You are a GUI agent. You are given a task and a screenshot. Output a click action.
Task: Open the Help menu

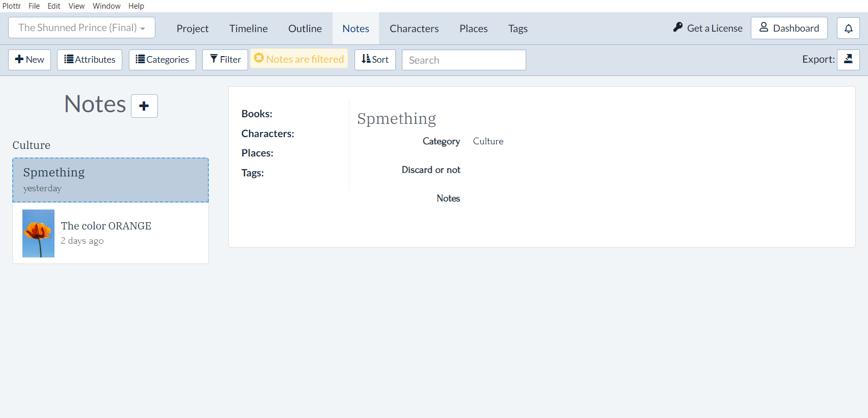coord(136,6)
